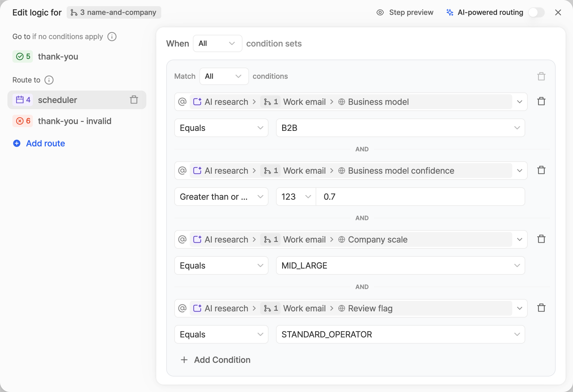Expand the Business model confidence field chevron
Image resolution: width=573 pixels, height=392 pixels.
[x=520, y=171]
